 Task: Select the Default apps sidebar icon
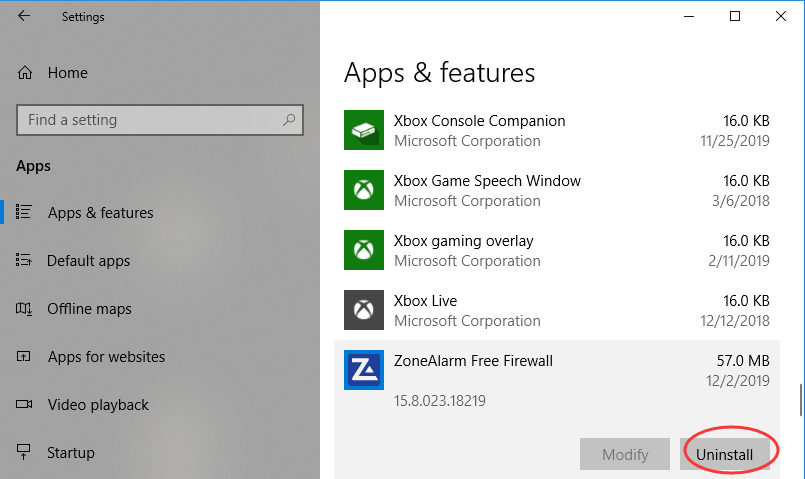coord(23,260)
